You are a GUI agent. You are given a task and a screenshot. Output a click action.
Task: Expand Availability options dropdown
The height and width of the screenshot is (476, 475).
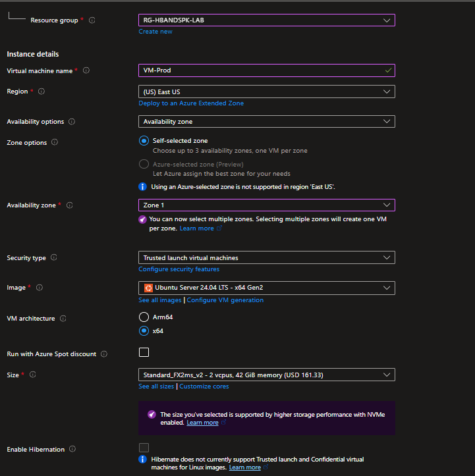click(x=267, y=121)
